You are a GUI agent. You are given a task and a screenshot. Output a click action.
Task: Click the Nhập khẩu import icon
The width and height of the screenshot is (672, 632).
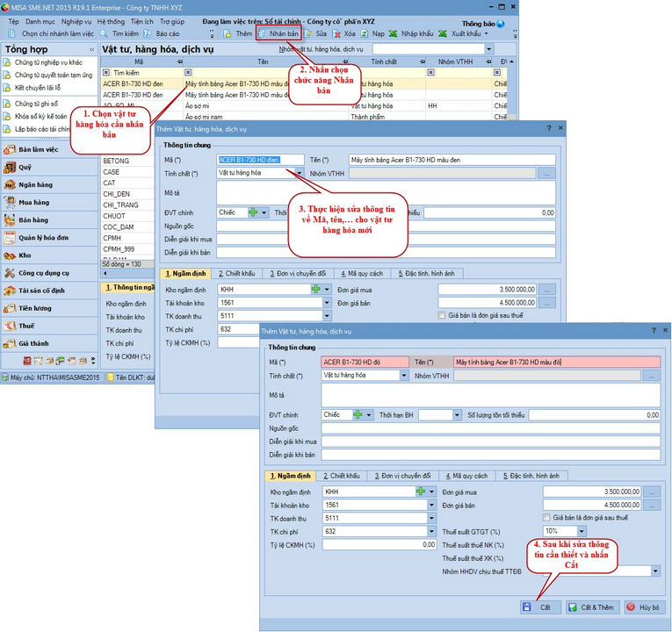click(x=393, y=33)
